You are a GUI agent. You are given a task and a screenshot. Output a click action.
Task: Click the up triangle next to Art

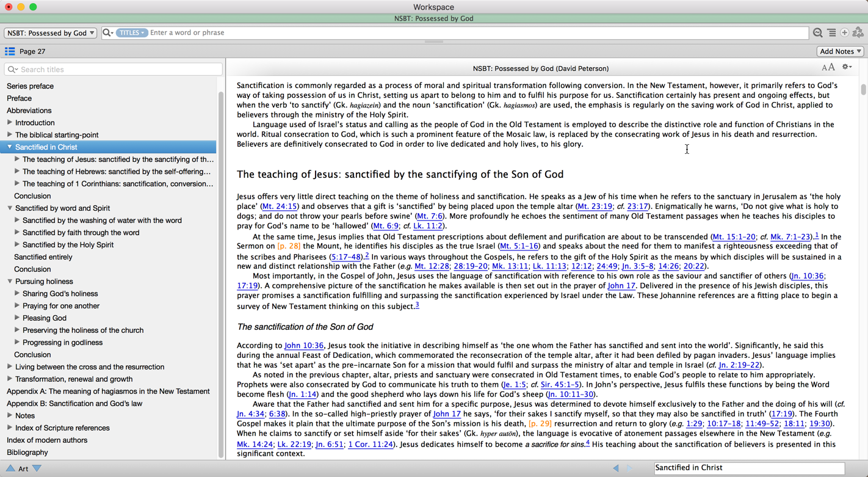coord(10,468)
